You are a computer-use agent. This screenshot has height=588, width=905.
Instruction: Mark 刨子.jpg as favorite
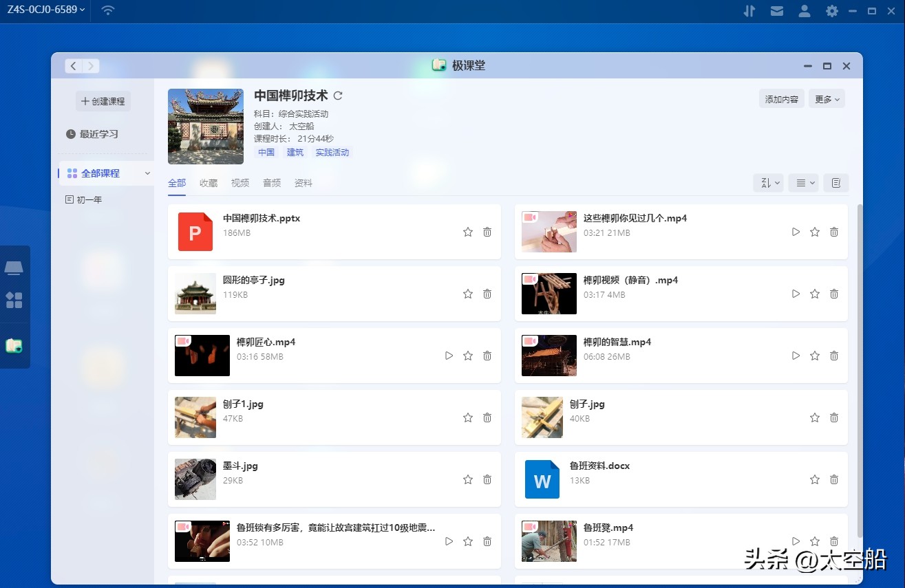pyautogui.click(x=815, y=417)
